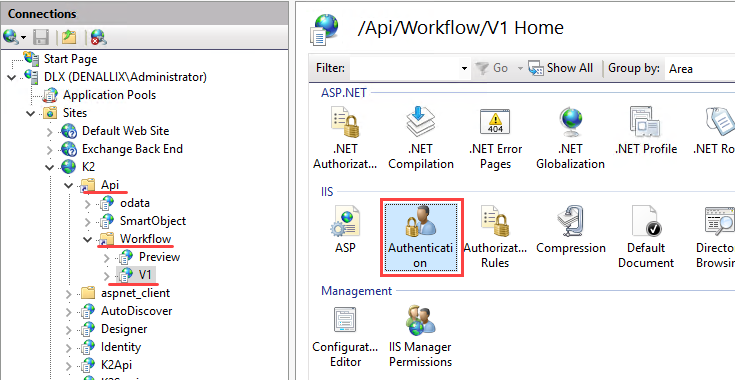Image resolution: width=735 pixels, height=380 pixels.
Task: Select the Designer application node
Action: coord(124,329)
